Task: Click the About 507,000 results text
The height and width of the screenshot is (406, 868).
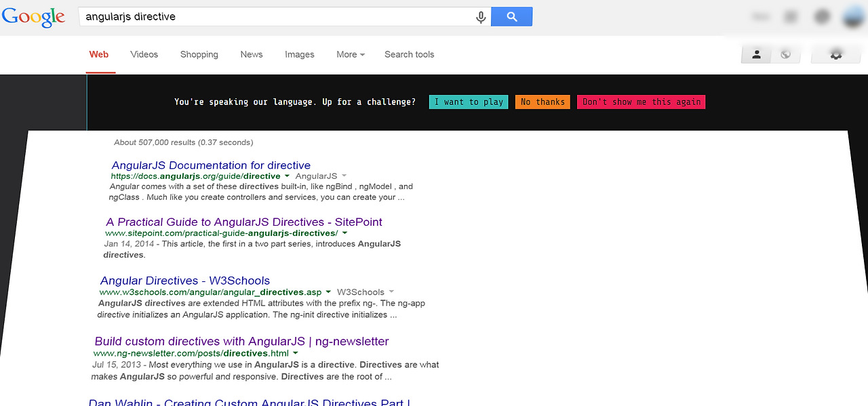Action: point(184,142)
